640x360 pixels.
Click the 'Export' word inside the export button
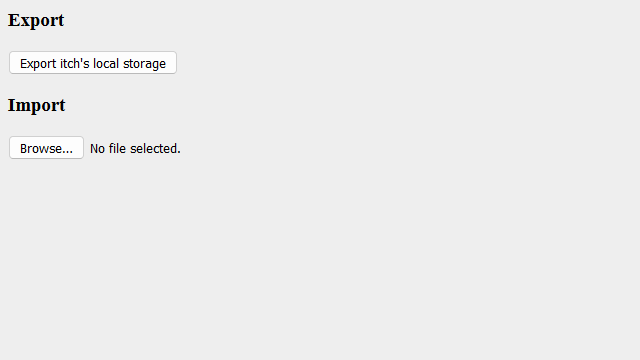tap(38, 64)
